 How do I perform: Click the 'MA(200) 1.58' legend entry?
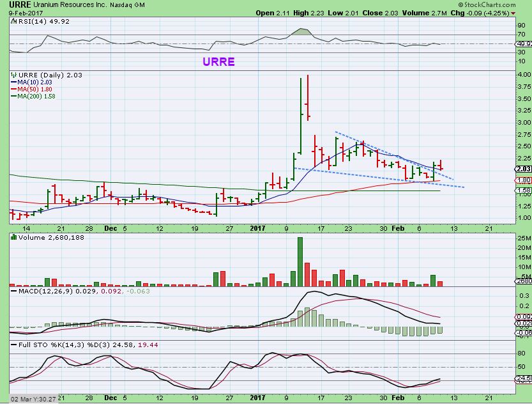pyautogui.click(x=33, y=97)
